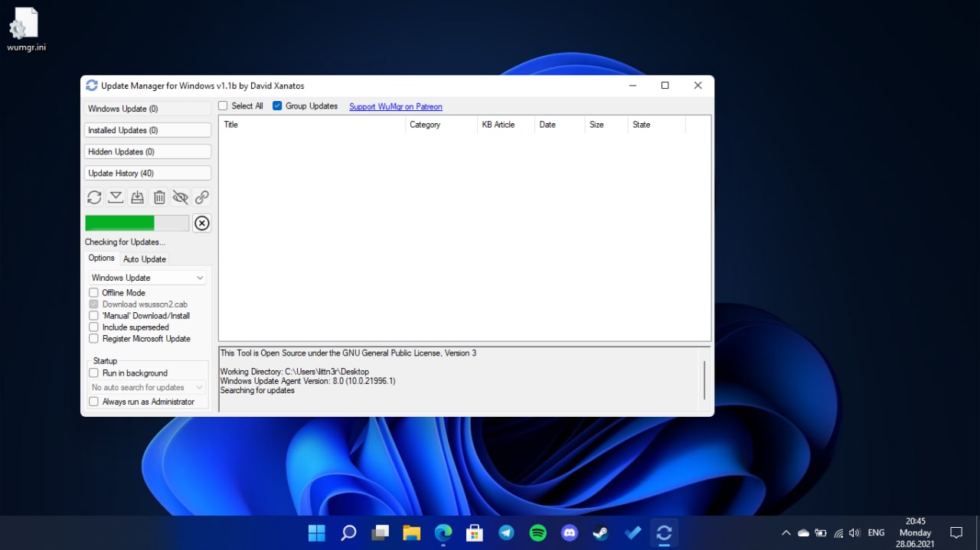The width and height of the screenshot is (980, 550).
Task: Click the Update Manager taskbar icon
Action: click(664, 533)
